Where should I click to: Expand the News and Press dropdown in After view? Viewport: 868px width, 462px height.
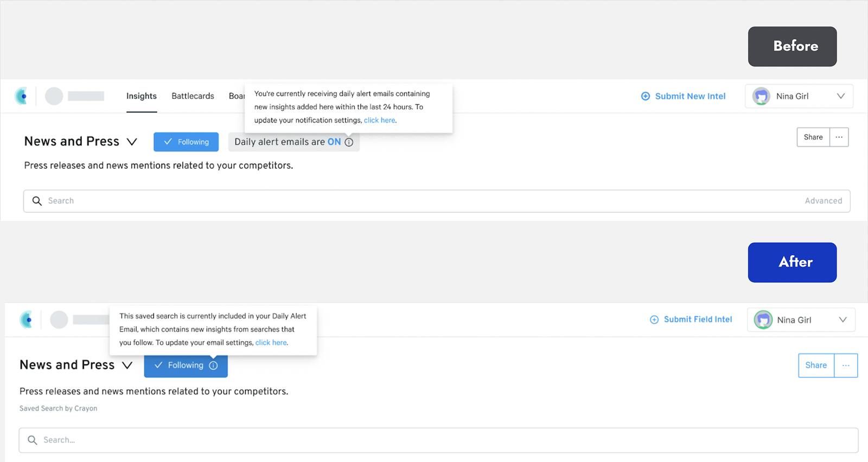127,365
